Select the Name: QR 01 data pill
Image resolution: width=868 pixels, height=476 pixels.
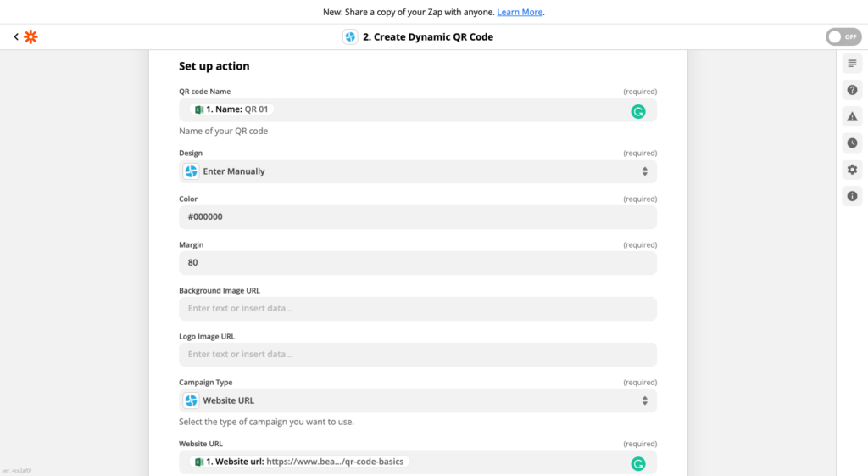pos(232,109)
